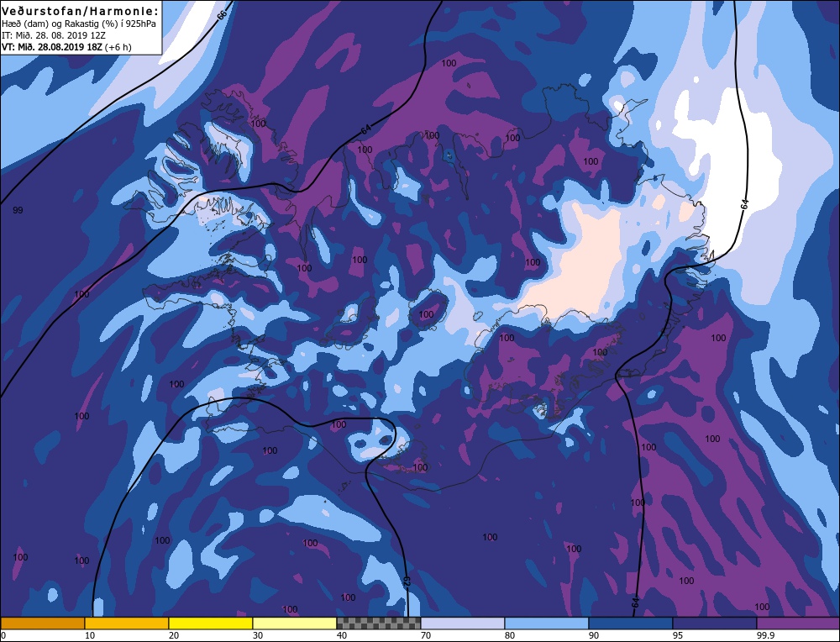This screenshot has width=840, height=642.
Task: Pick the lavender 70–80 legend swatch
Action: (x=463, y=623)
